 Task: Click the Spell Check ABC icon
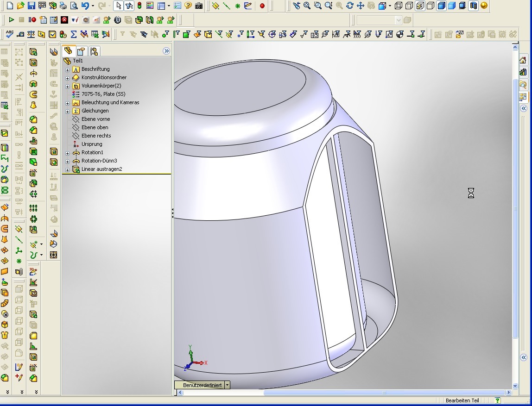(x=9, y=34)
